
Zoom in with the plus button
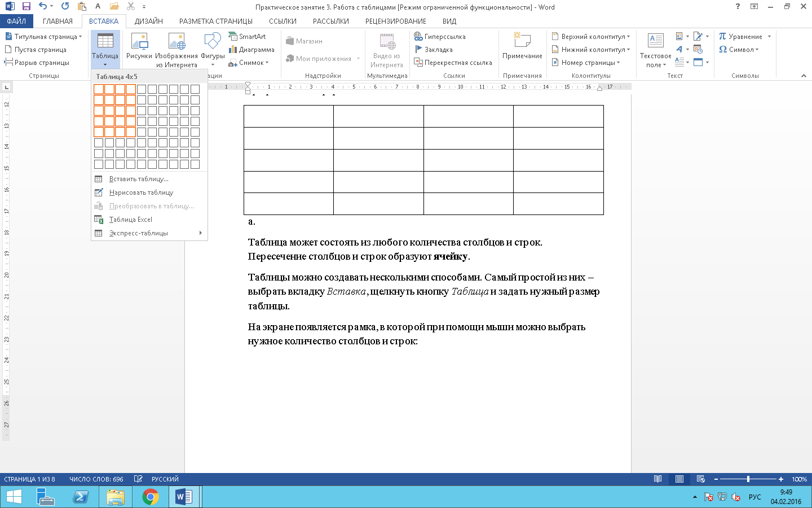(x=781, y=479)
